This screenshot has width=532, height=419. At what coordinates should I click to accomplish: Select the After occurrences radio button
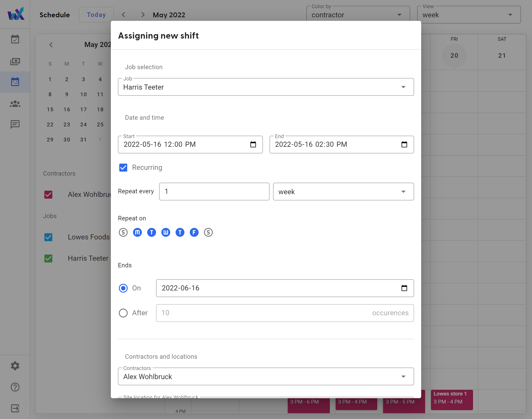click(123, 313)
